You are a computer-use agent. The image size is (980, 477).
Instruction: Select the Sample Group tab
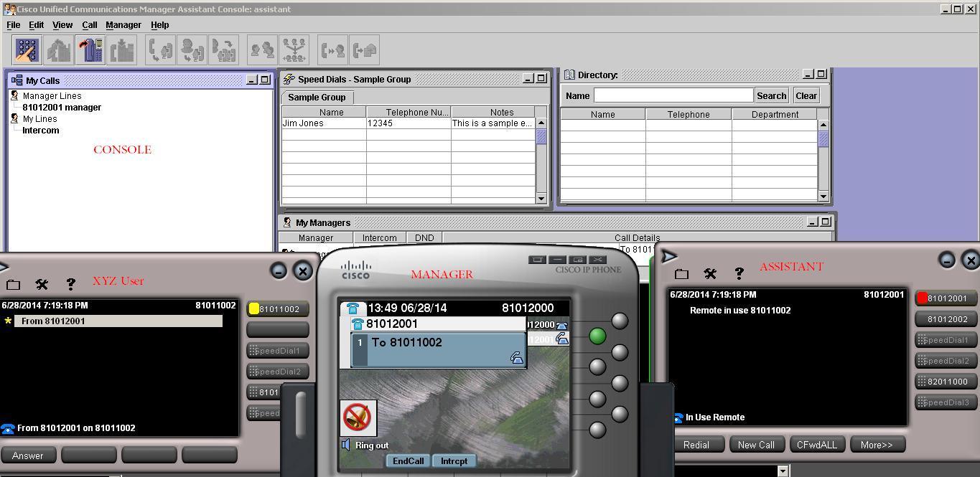coord(317,98)
